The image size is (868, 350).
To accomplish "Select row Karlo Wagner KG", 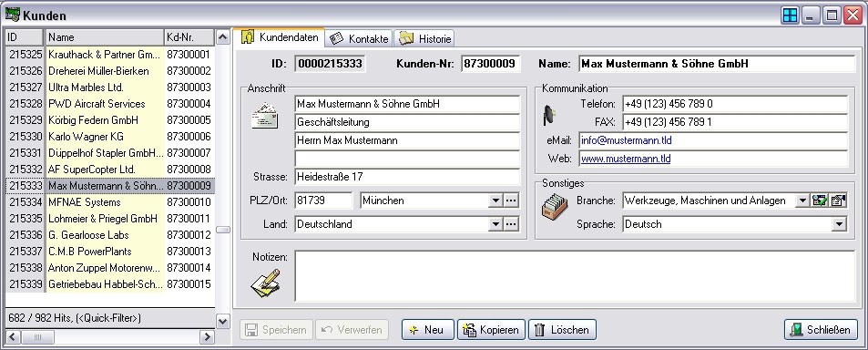I will click(x=110, y=137).
